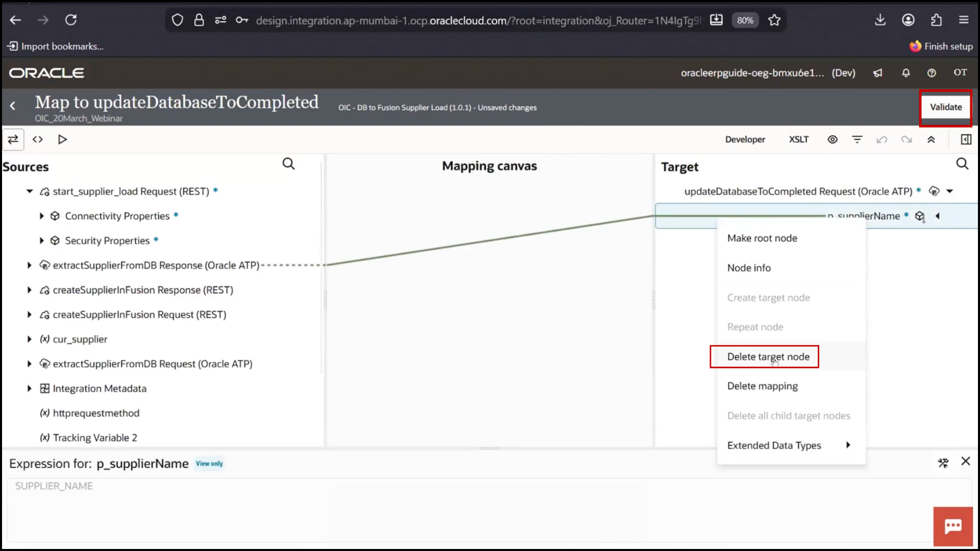The width and height of the screenshot is (980, 551).
Task: Open the Filter icon in the mapper toolbar
Action: coord(857,139)
